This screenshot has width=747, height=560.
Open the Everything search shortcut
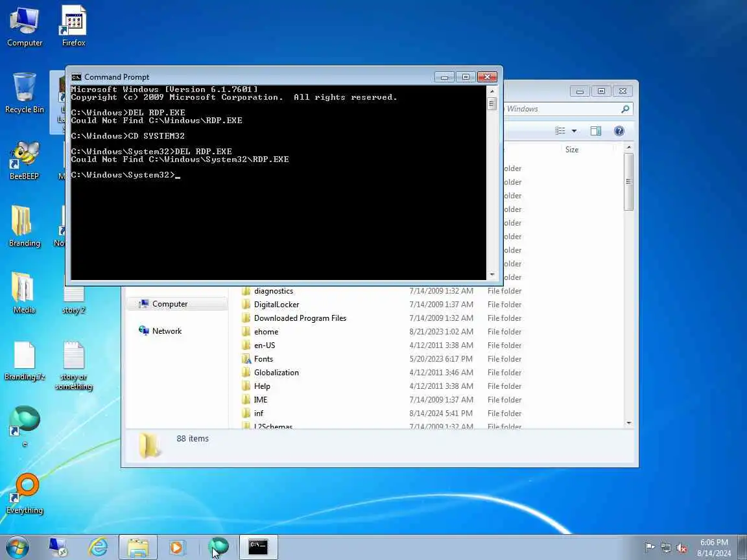click(24, 494)
